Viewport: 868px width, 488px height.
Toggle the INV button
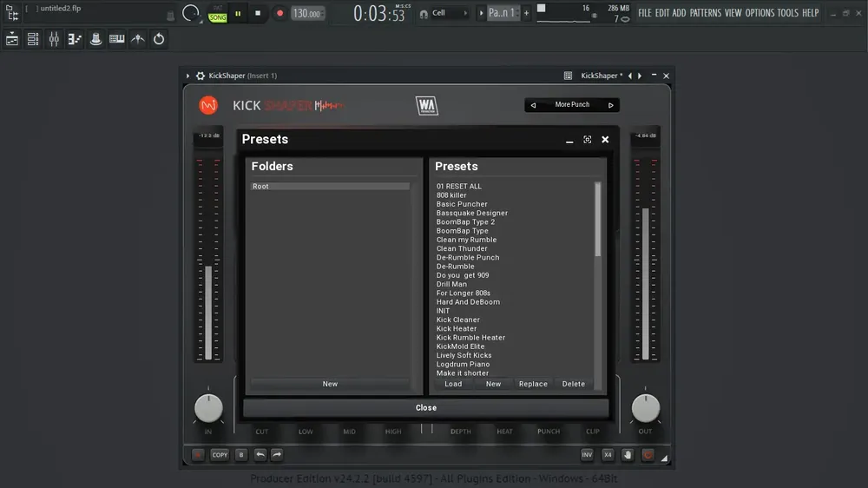pyautogui.click(x=587, y=455)
